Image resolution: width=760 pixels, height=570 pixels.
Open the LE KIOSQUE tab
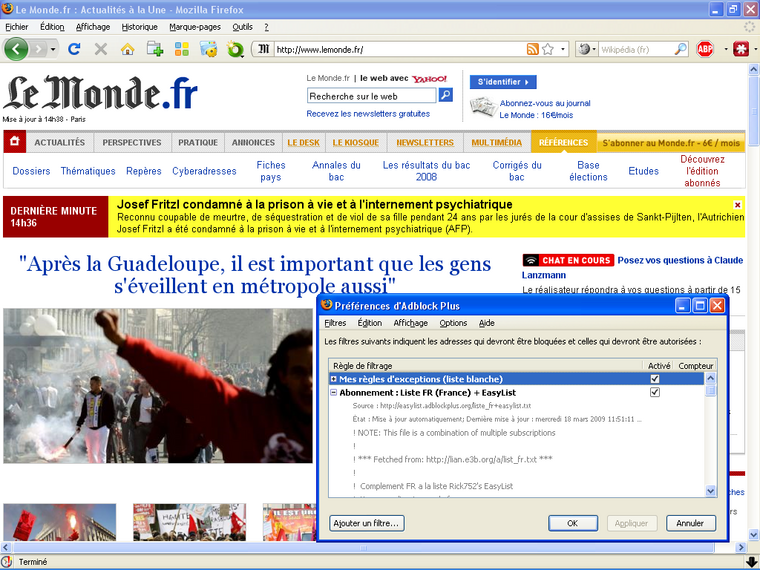click(355, 142)
